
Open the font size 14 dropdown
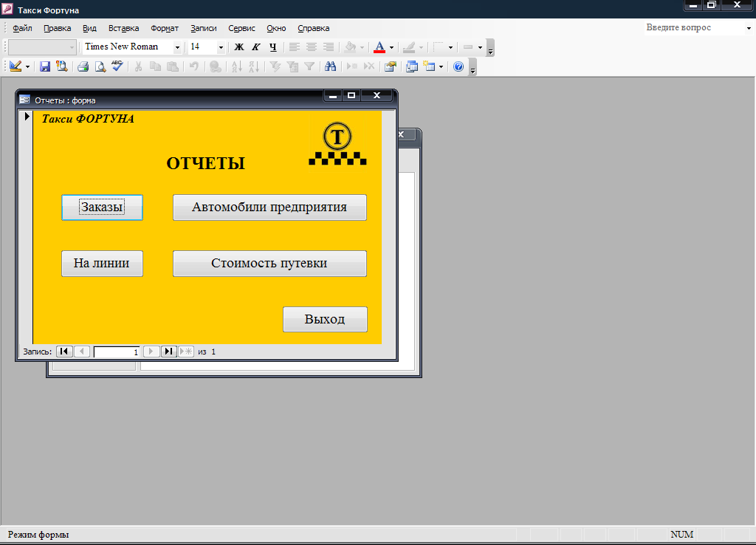[x=220, y=47]
